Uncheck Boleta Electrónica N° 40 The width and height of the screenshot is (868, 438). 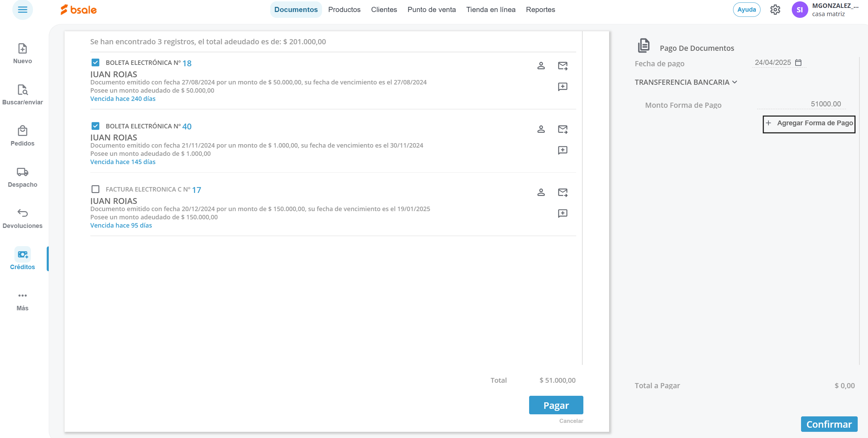pyautogui.click(x=95, y=126)
